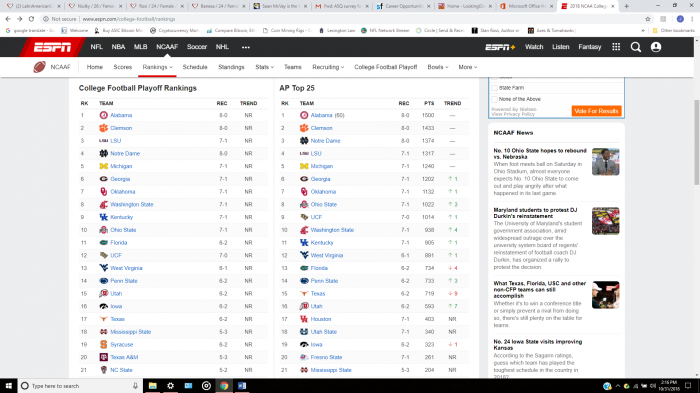Click the NCAAF football icon

click(x=39, y=67)
